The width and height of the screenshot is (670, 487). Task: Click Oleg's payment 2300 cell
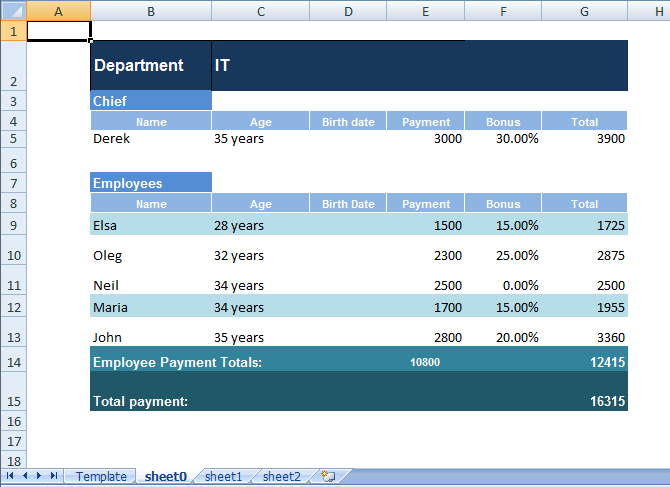coord(426,250)
